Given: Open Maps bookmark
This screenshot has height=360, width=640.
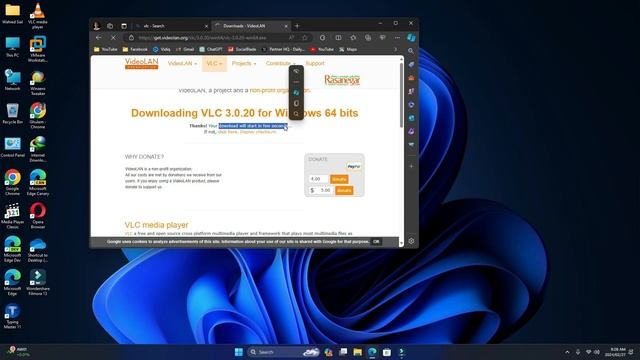Looking at the screenshot, I should [x=347, y=49].
